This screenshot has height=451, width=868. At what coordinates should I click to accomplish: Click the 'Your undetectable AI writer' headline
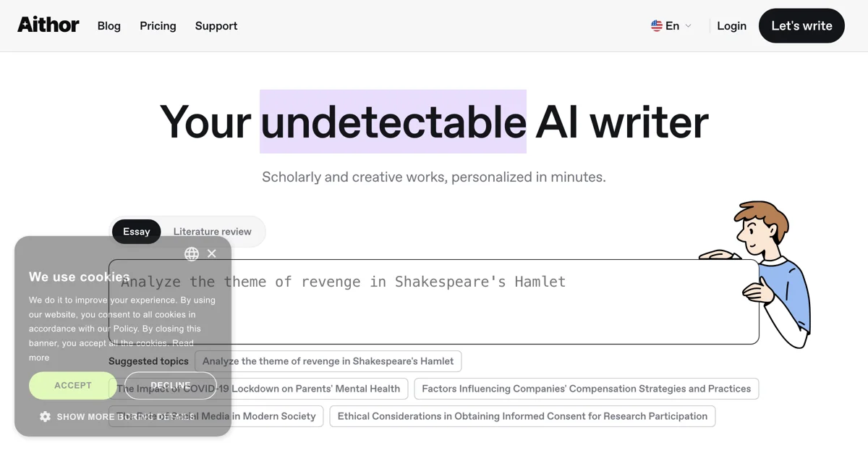pos(434,122)
